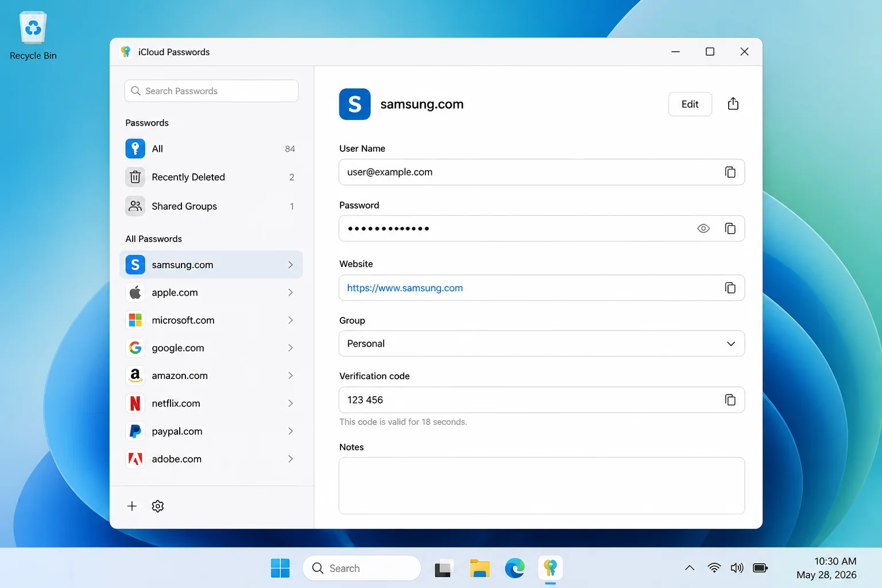
Task: Open the amazon.com password entry
Action: tap(211, 376)
